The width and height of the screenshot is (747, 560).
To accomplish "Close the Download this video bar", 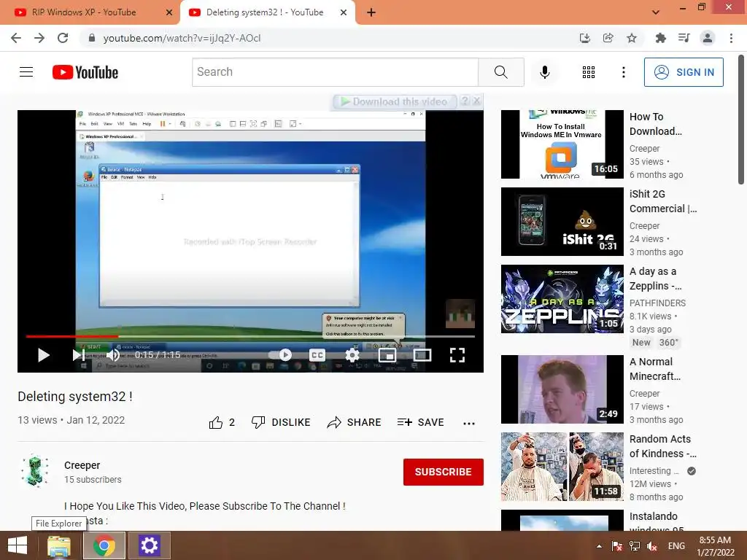I will tap(477, 101).
